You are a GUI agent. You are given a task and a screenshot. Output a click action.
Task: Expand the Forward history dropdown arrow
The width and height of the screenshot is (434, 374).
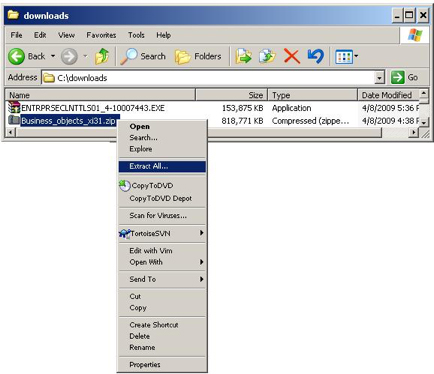click(85, 56)
